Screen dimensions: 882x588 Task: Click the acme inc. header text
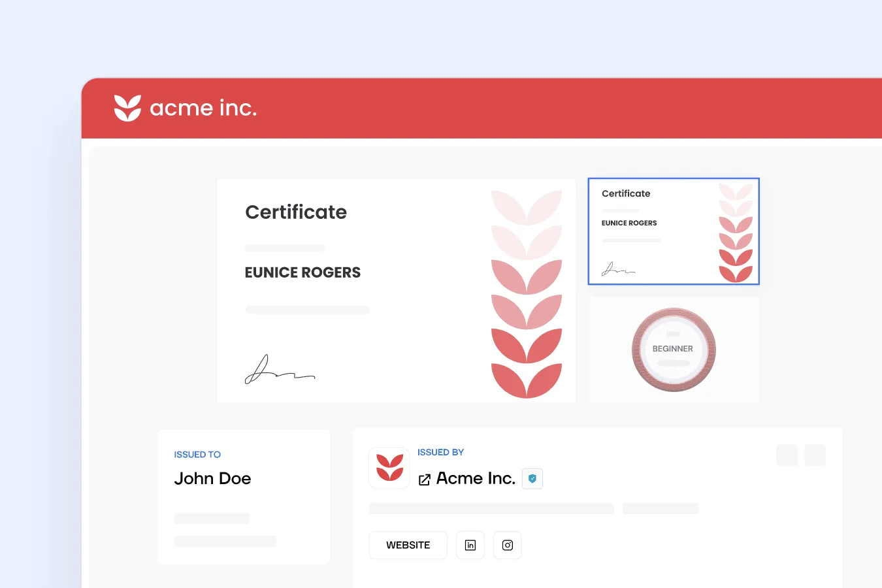(x=203, y=108)
